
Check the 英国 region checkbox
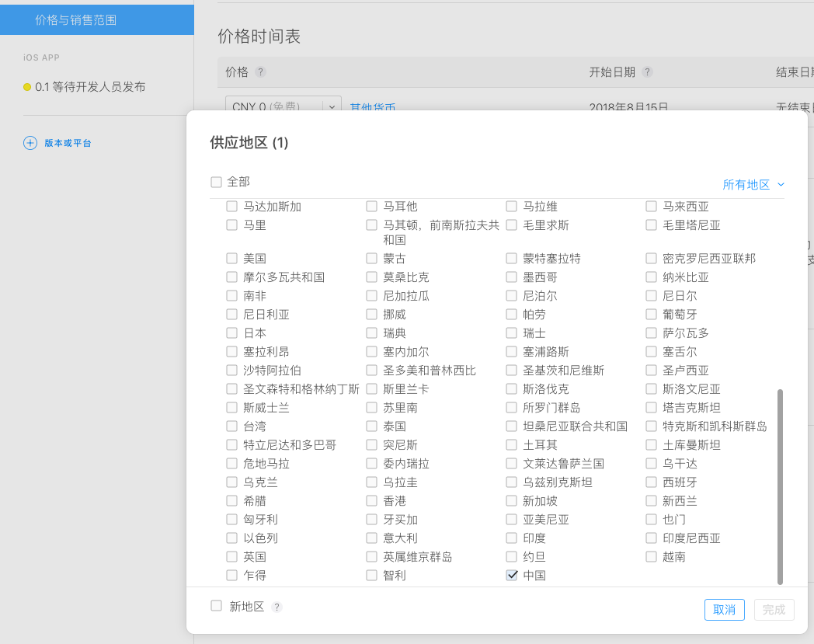231,557
